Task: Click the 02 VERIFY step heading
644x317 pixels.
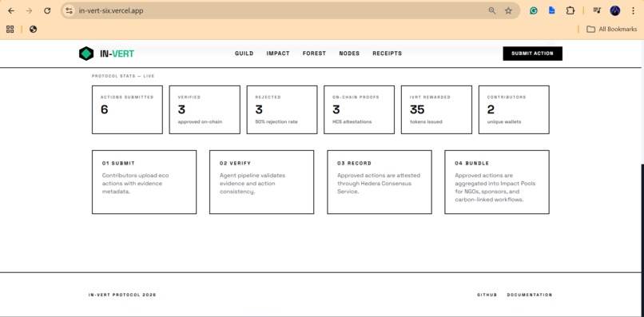Action: point(236,163)
